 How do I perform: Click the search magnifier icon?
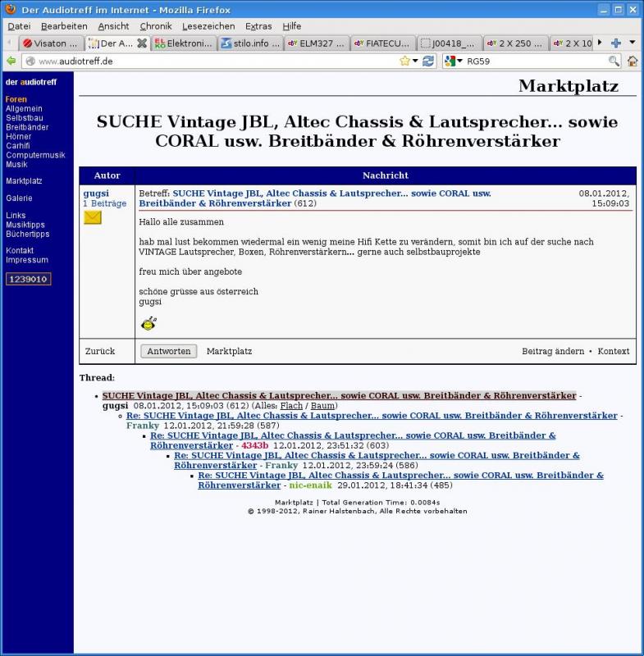614,61
